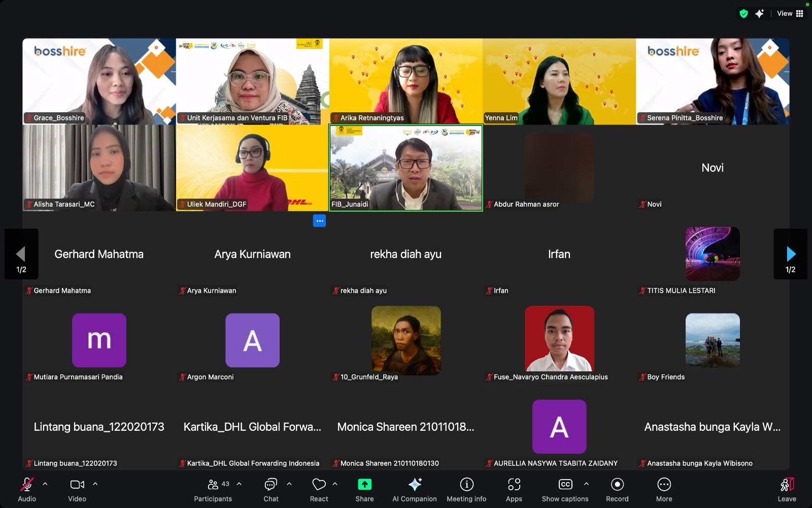812x508 pixels.
Task: Open the View layout menu
Action: [x=790, y=14]
